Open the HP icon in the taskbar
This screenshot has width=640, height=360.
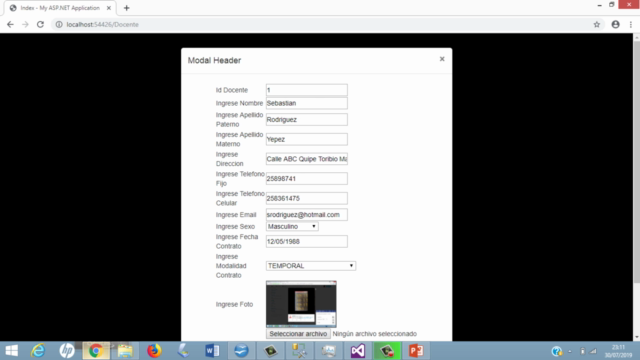(67, 351)
